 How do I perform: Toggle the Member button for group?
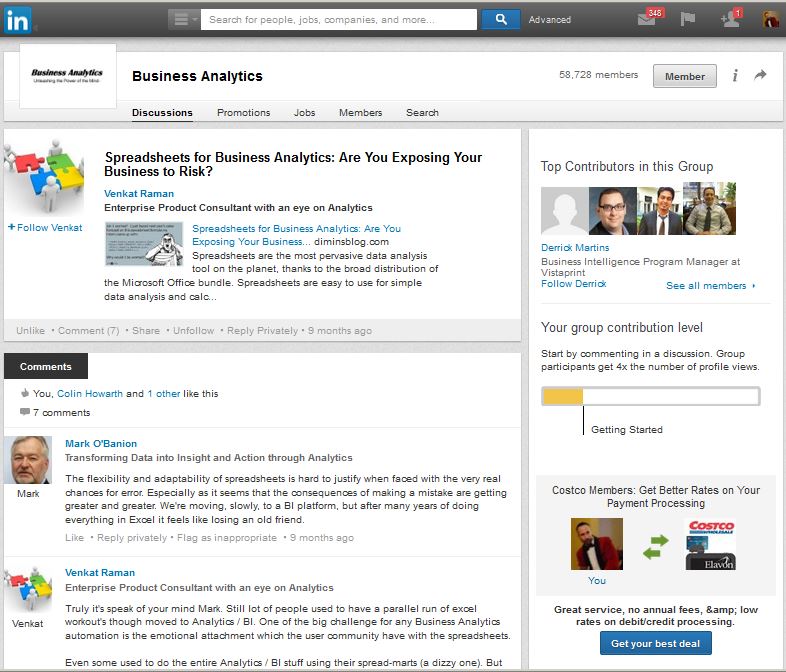tap(685, 76)
